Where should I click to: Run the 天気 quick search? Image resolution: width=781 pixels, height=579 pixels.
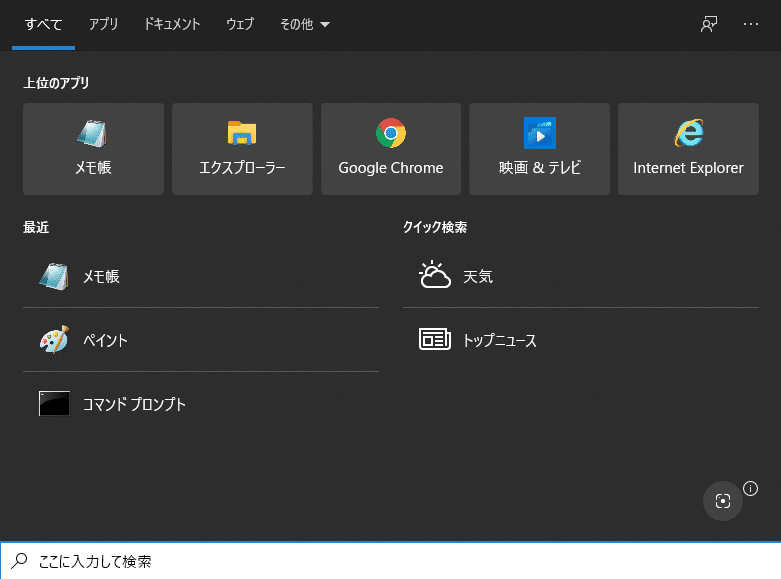(x=581, y=276)
